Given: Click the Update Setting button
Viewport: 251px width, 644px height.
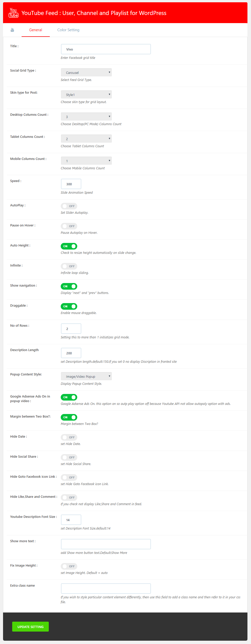Looking at the screenshot, I should (x=30, y=627).
